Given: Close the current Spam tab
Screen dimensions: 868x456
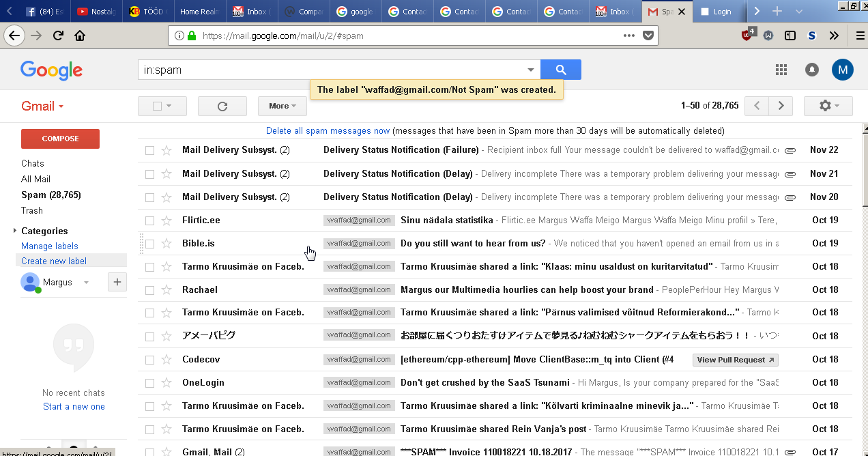Looking at the screenshot, I should click(681, 12).
